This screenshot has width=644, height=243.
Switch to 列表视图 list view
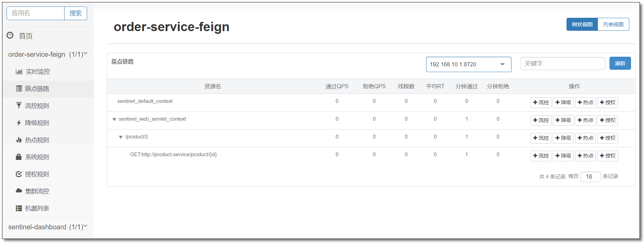tap(613, 24)
